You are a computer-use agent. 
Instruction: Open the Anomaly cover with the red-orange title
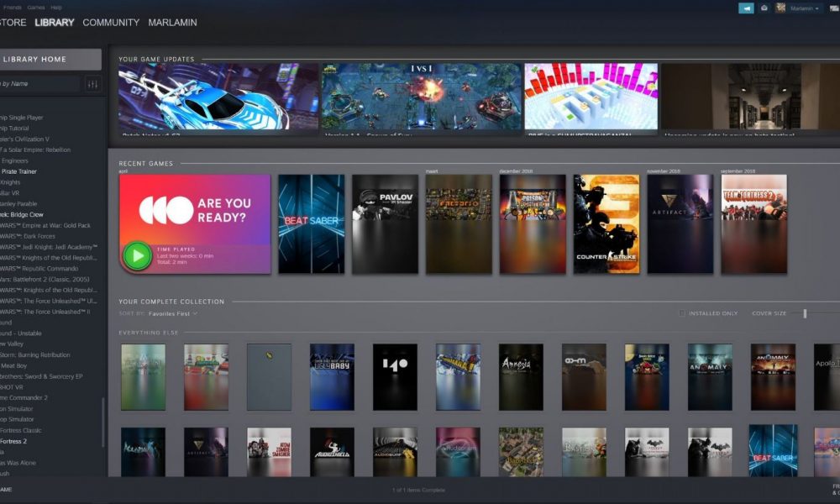pos(773,377)
